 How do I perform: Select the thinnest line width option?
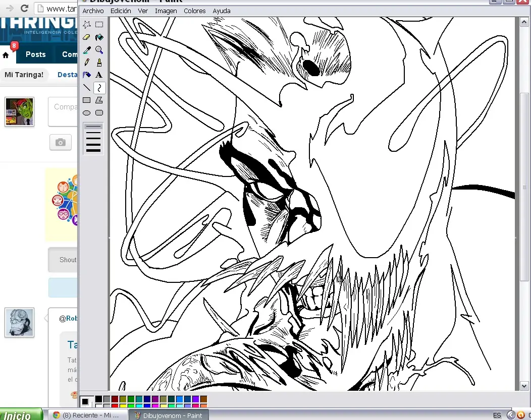pos(93,127)
